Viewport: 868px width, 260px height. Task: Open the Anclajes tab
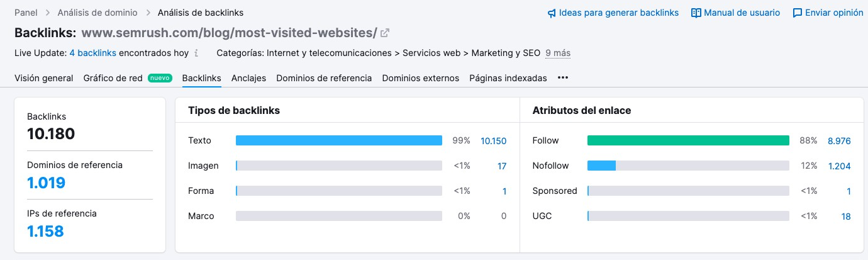248,78
